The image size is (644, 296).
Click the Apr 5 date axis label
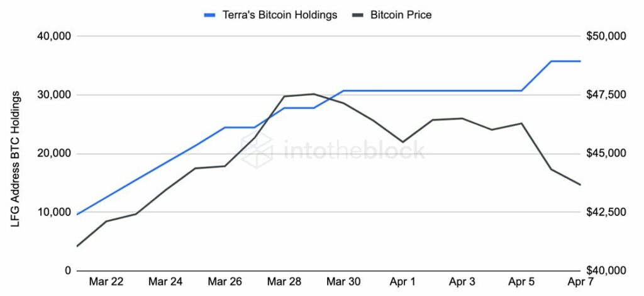[521, 282]
